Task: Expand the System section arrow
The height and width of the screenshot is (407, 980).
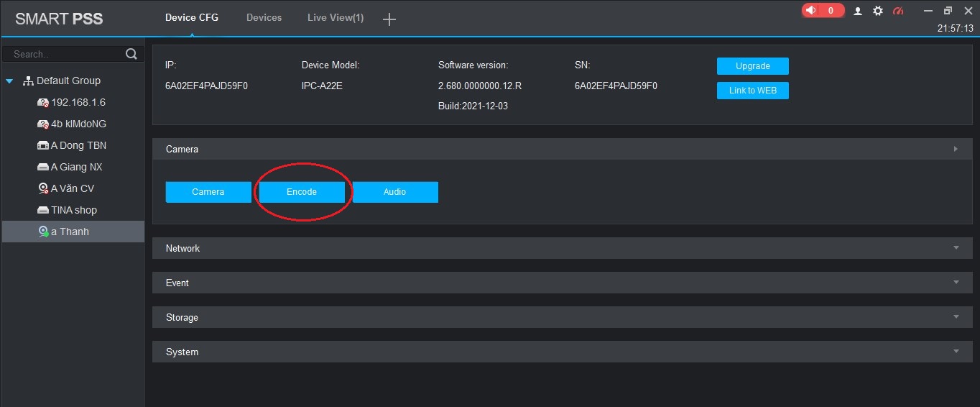Action: click(956, 352)
